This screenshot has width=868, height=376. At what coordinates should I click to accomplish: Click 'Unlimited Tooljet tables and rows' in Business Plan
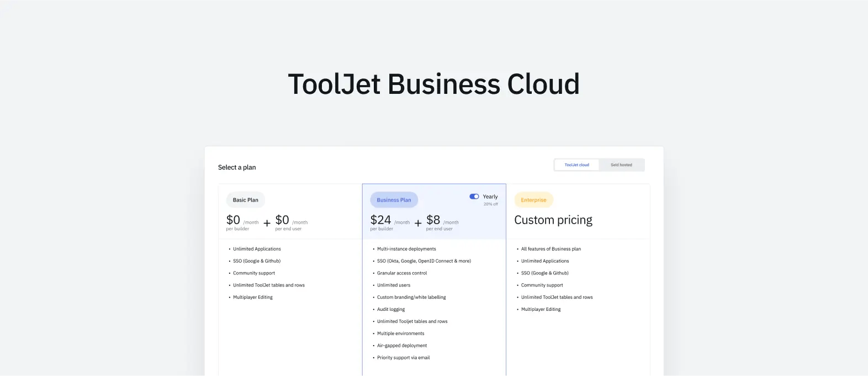(412, 321)
